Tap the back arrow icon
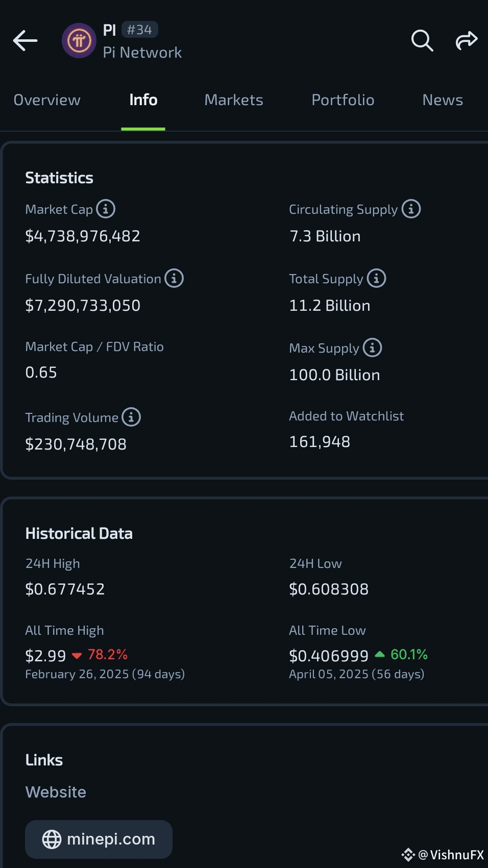Screen dimensions: 488x868 [x=25, y=41]
